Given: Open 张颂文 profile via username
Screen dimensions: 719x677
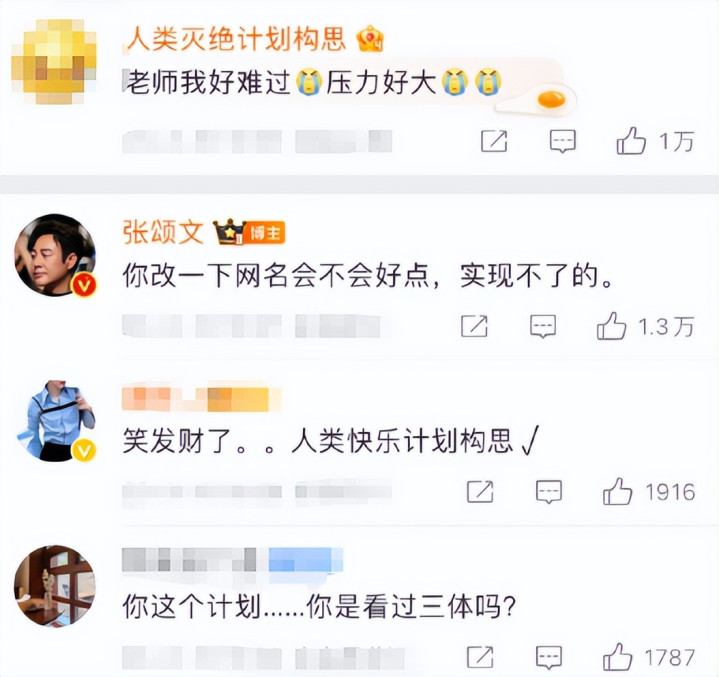Looking at the screenshot, I should coord(163,232).
